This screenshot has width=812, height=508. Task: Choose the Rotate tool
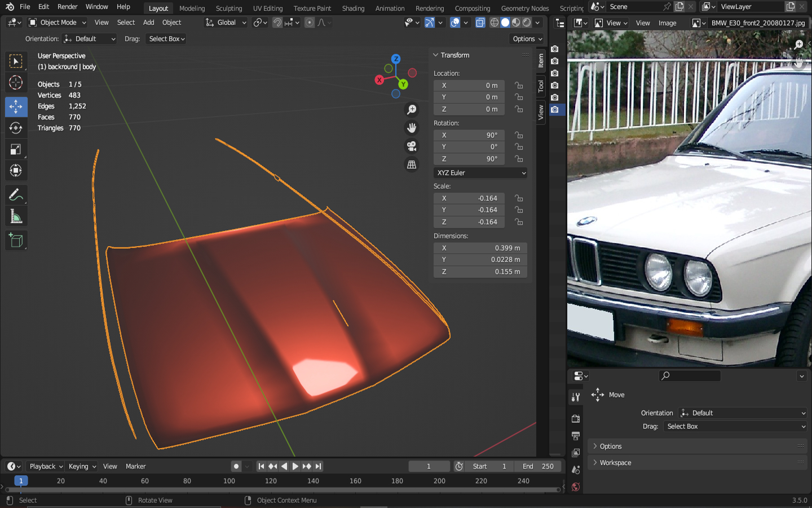click(x=16, y=128)
